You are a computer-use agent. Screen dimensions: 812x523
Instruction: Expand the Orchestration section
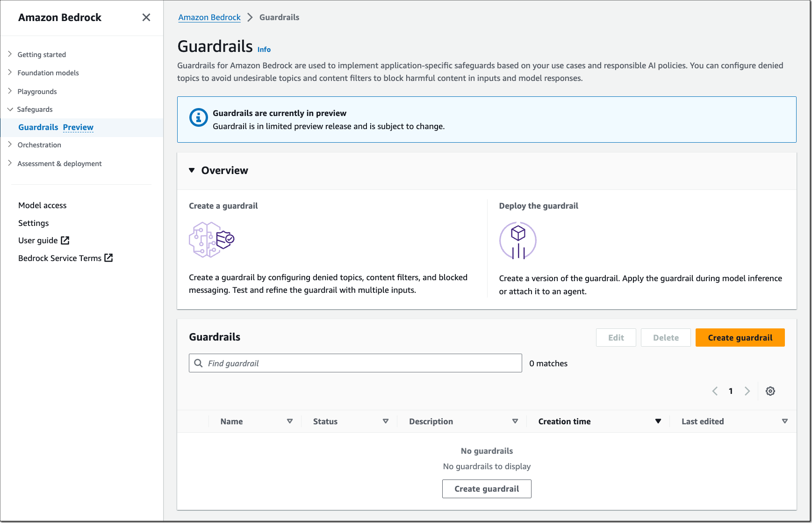[x=10, y=145]
